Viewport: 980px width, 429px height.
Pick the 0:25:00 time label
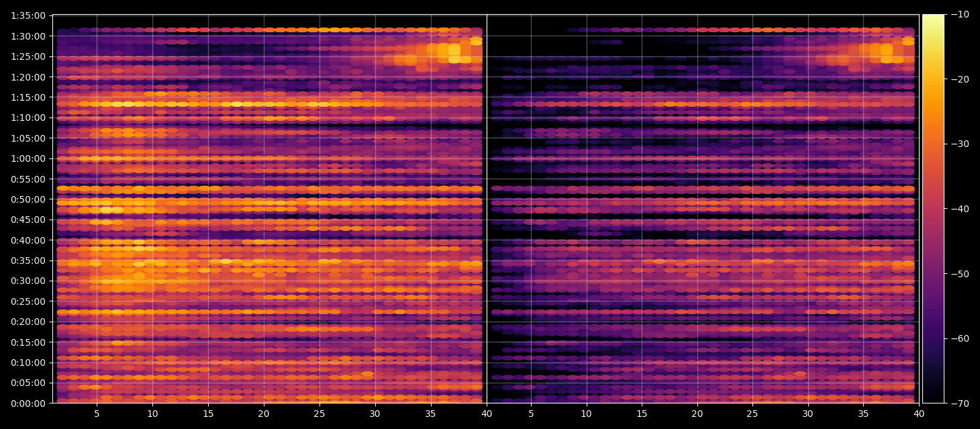coord(28,301)
